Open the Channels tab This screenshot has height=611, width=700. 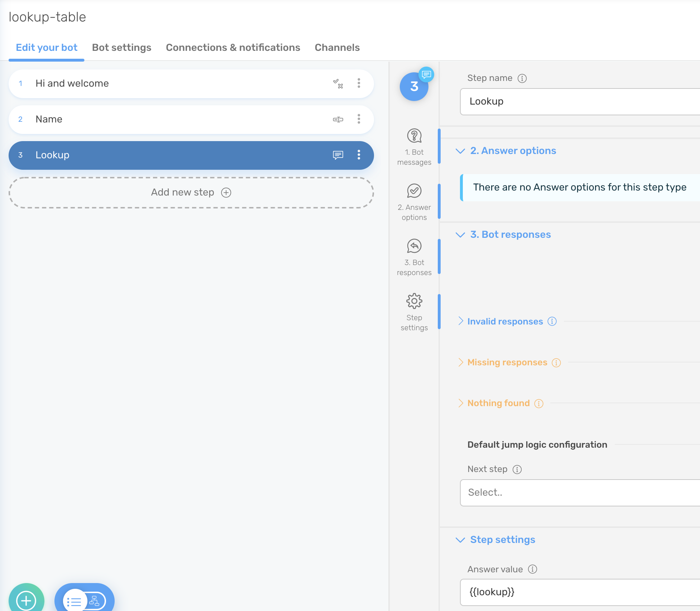(337, 47)
